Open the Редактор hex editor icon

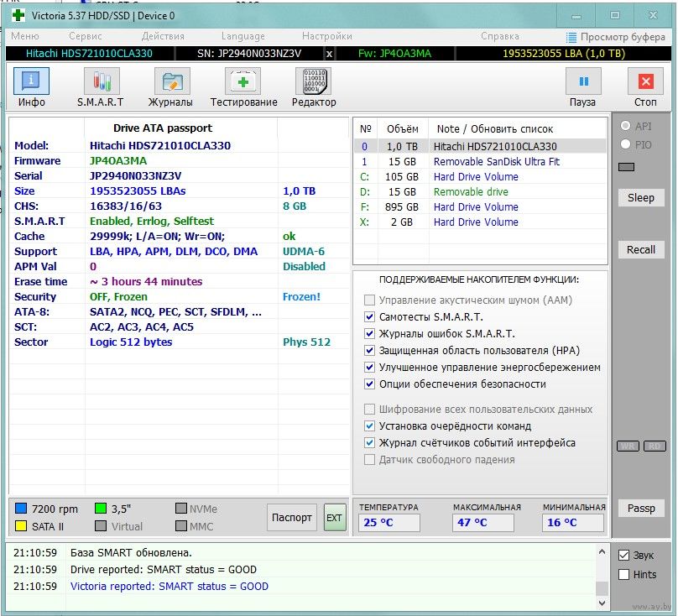(314, 81)
